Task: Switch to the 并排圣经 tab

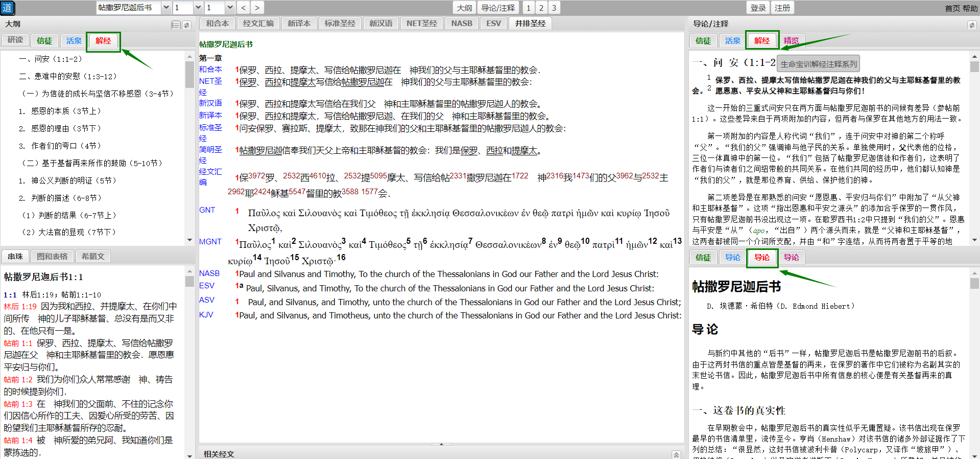Action: [x=530, y=24]
